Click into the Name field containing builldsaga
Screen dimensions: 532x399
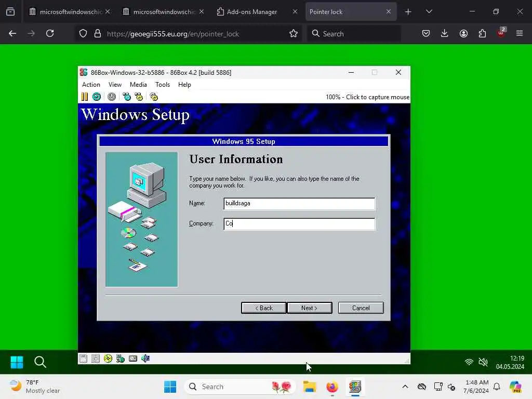[299, 204]
